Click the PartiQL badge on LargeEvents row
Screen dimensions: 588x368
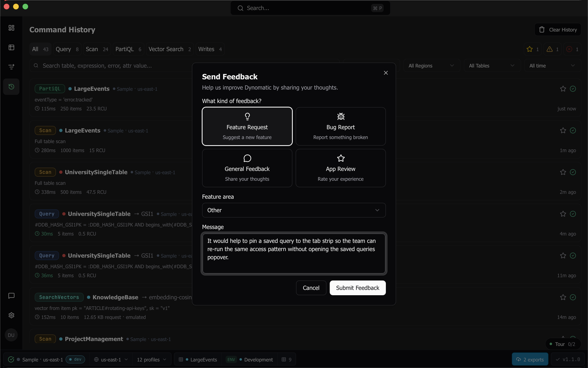(x=50, y=89)
